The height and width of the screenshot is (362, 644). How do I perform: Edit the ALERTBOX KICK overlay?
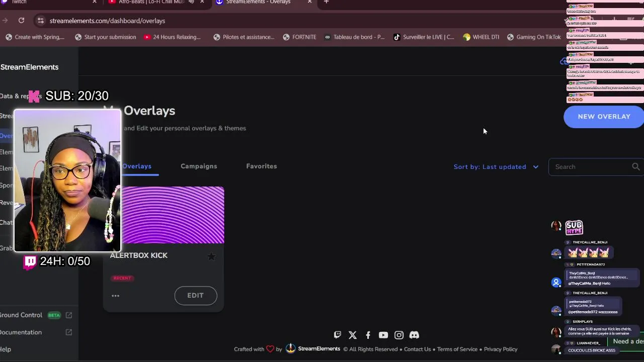coord(196,296)
